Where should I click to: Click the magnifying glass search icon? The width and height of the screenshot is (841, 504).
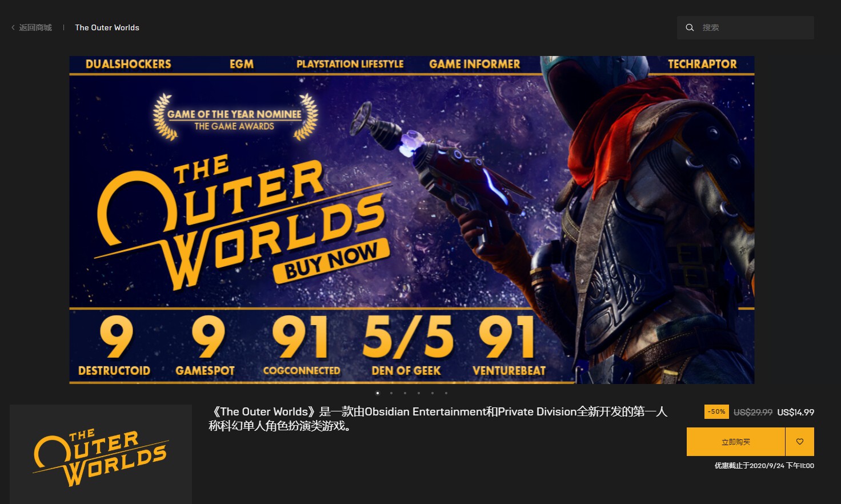[690, 27]
